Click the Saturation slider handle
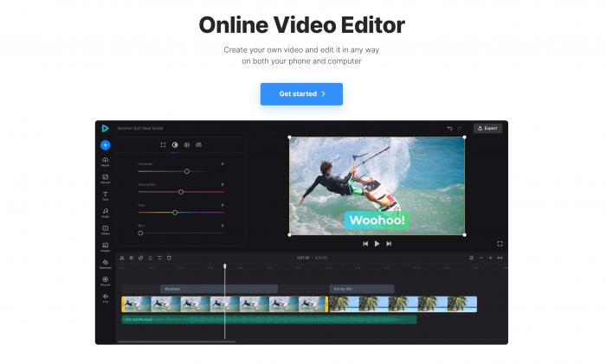The image size is (606, 364). coord(181,192)
